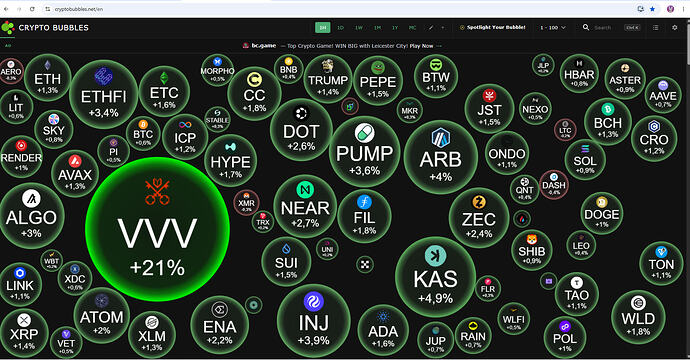Viewport: 690px width, 360px height.
Task: Focus the Search input field
Action: click(x=607, y=27)
